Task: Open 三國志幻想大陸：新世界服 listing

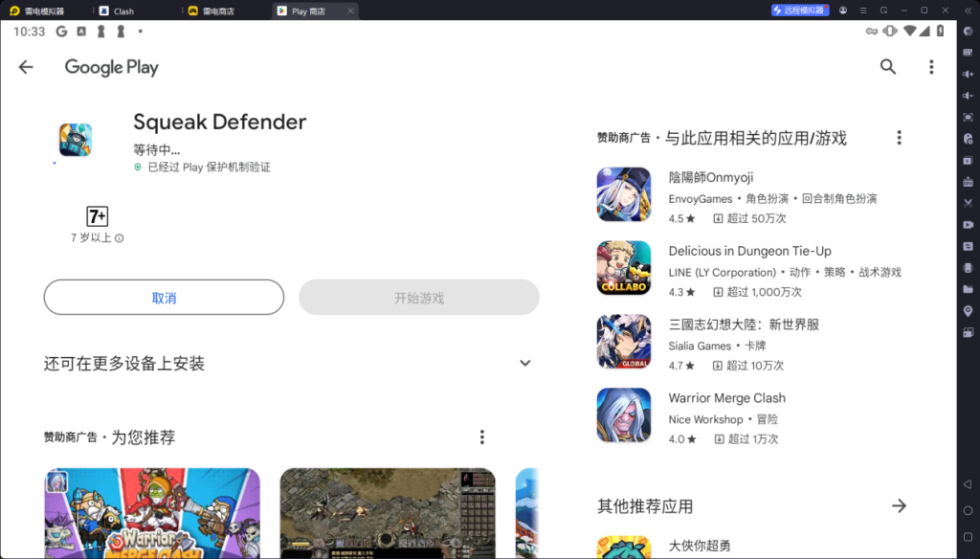Action: pyautogui.click(x=752, y=342)
